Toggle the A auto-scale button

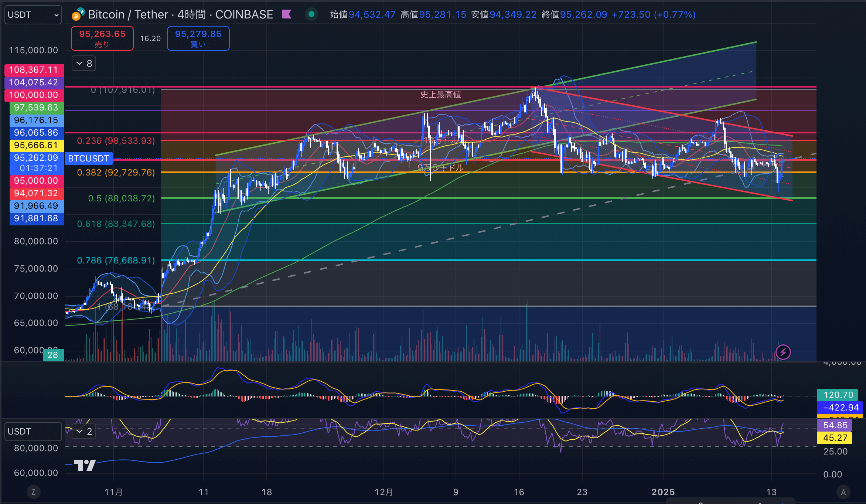click(x=843, y=492)
